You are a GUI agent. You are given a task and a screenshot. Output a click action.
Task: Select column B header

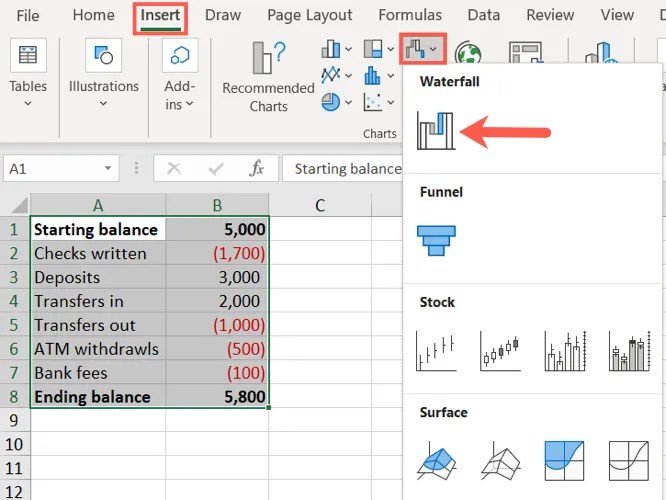(217, 205)
